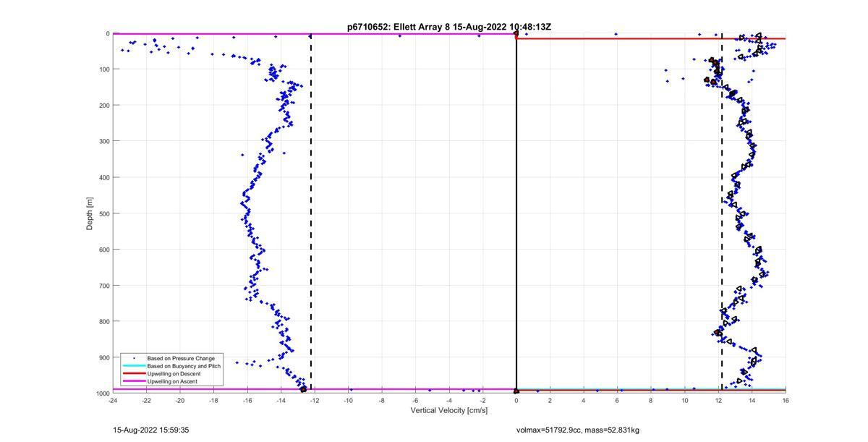868x442 pixels.
Task: Click the magenta line sample in the legend
Action: click(x=134, y=381)
